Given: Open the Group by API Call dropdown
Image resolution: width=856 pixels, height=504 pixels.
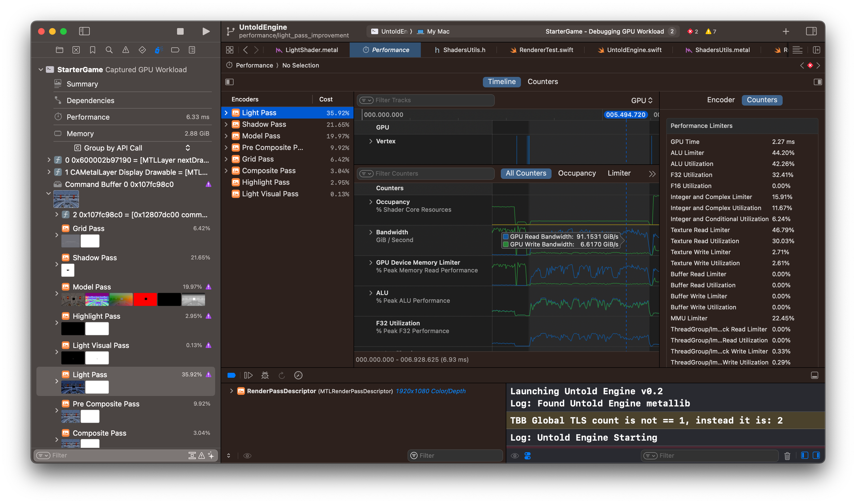Looking at the screenshot, I should coord(132,148).
